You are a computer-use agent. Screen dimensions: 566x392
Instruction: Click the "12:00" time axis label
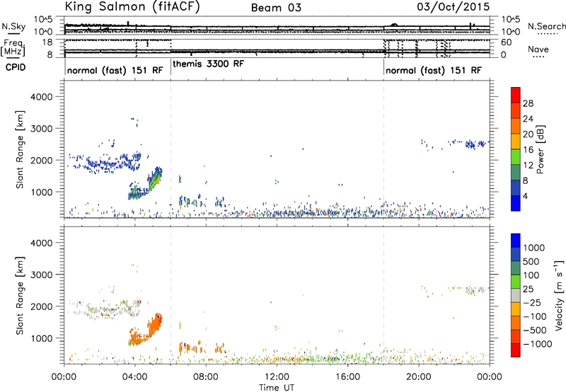(x=277, y=377)
